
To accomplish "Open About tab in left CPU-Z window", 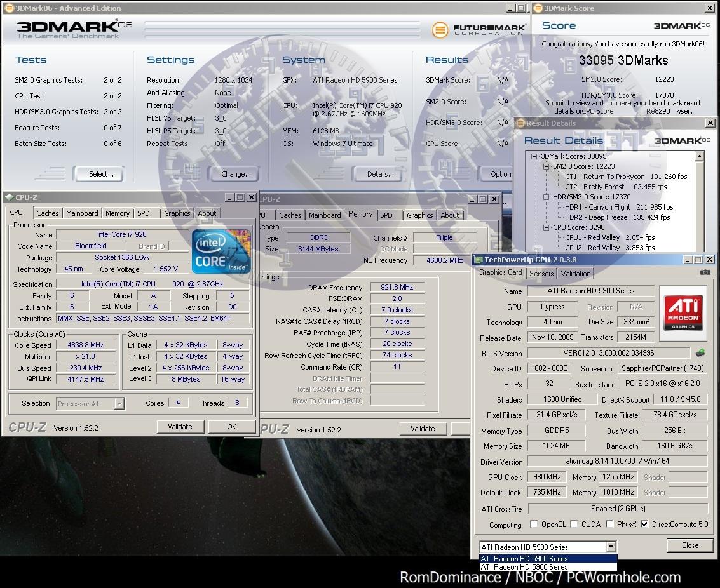I will [x=207, y=213].
